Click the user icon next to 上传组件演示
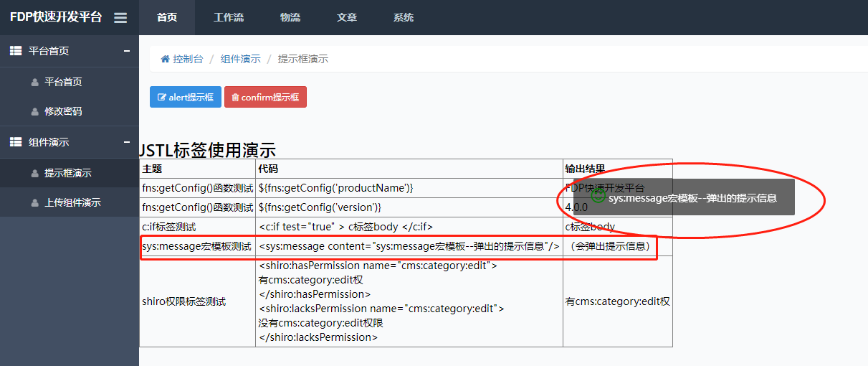This screenshot has height=366, width=868. click(34, 203)
